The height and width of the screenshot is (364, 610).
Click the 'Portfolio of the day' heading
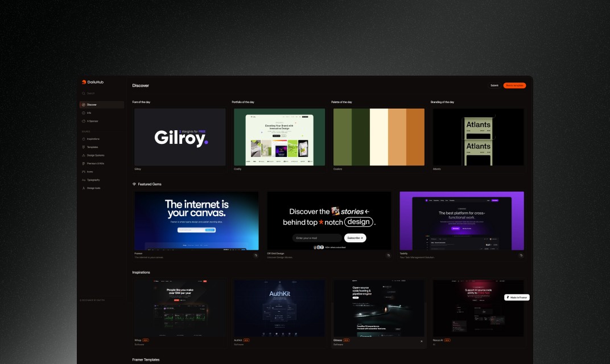pos(243,102)
